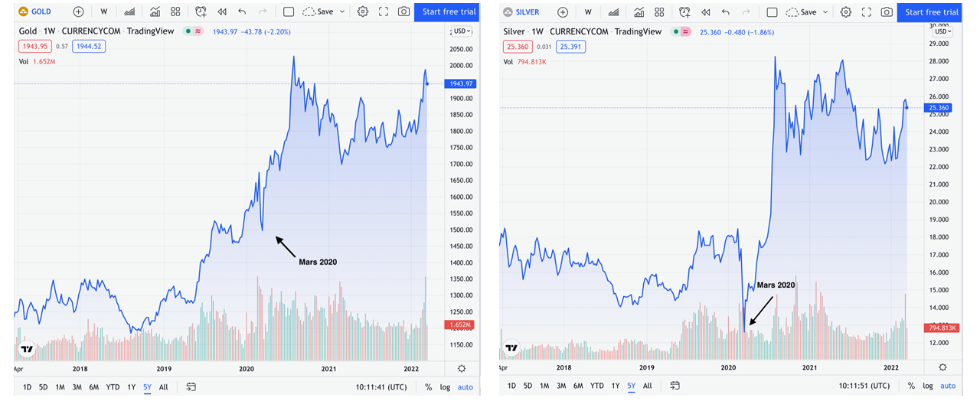Select All range on Silver chart
Screen dimensions: 980x401
click(648, 386)
